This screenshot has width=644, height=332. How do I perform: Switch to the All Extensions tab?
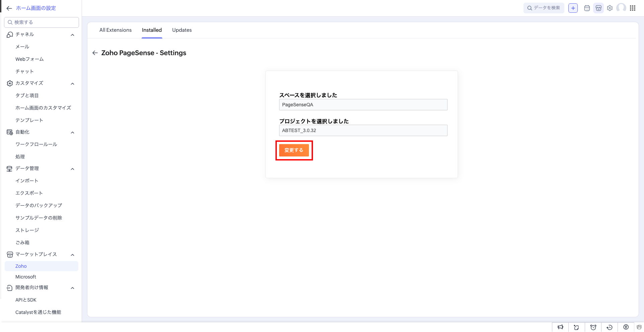coord(115,30)
